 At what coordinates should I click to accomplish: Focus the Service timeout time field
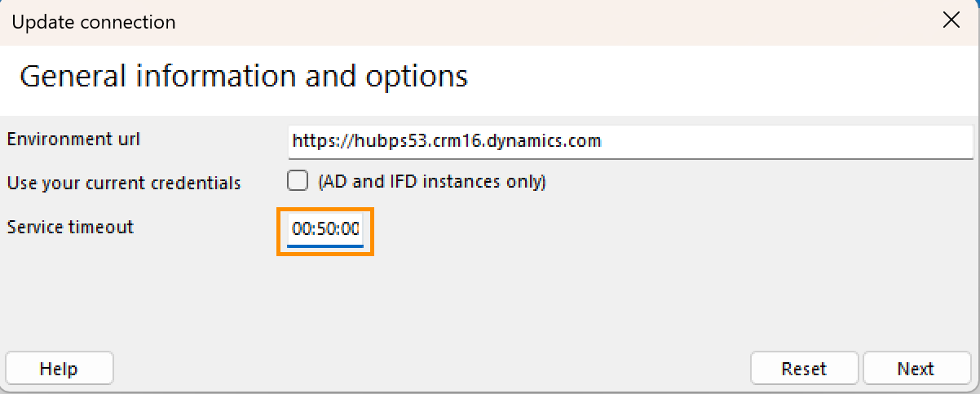click(325, 230)
